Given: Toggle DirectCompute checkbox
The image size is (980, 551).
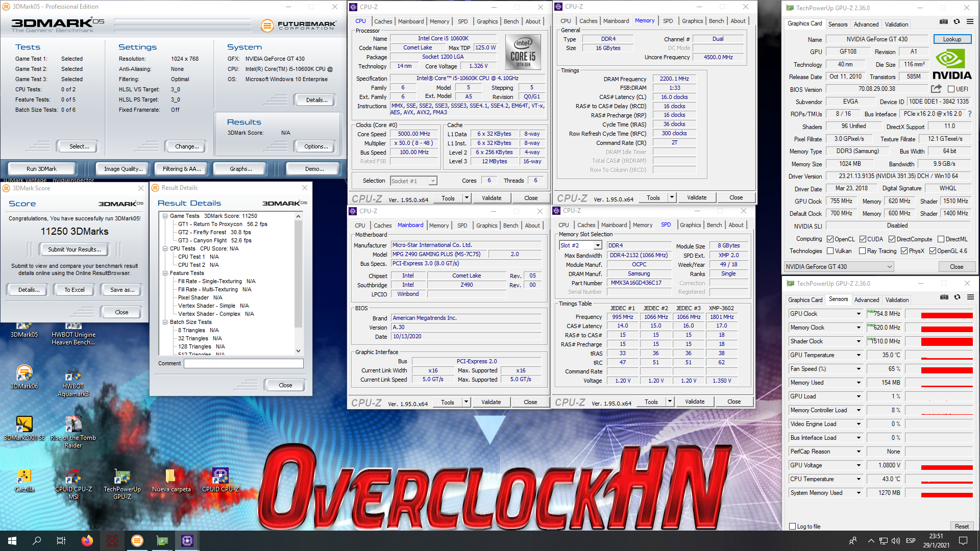Looking at the screenshot, I should pos(892,239).
